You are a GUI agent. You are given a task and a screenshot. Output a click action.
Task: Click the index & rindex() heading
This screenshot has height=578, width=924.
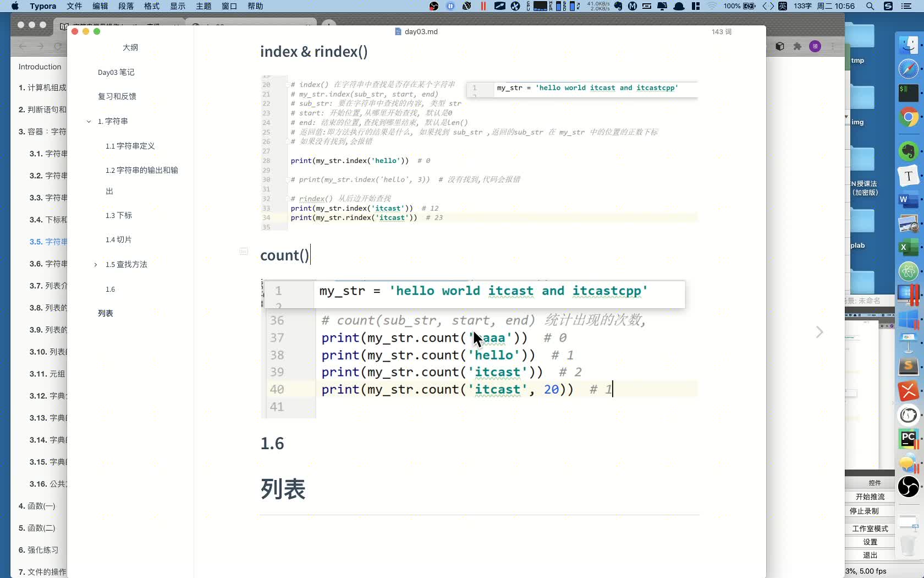313,52
